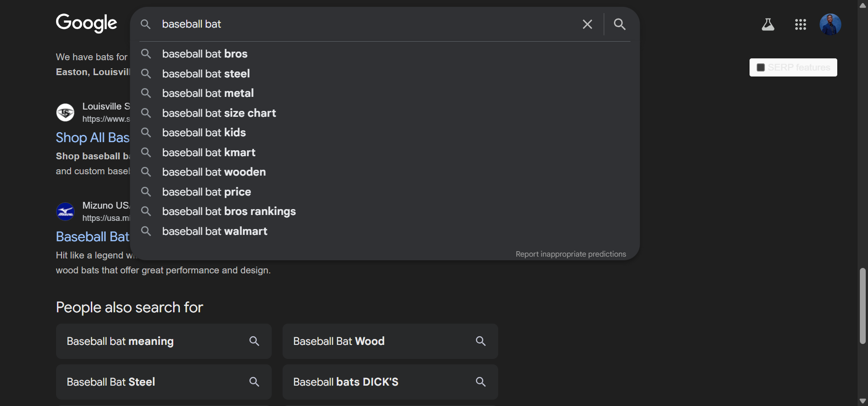Select suggestion baseball bat kids
The height and width of the screenshot is (406, 868).
click(x=385, y=133)
